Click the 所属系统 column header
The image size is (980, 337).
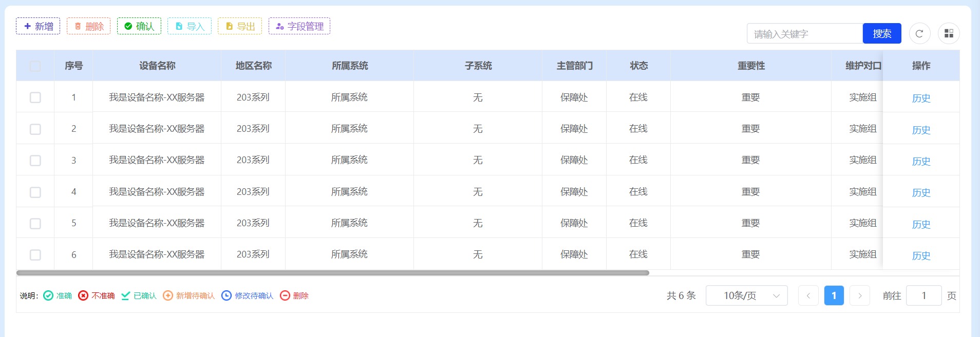[350, 66]
